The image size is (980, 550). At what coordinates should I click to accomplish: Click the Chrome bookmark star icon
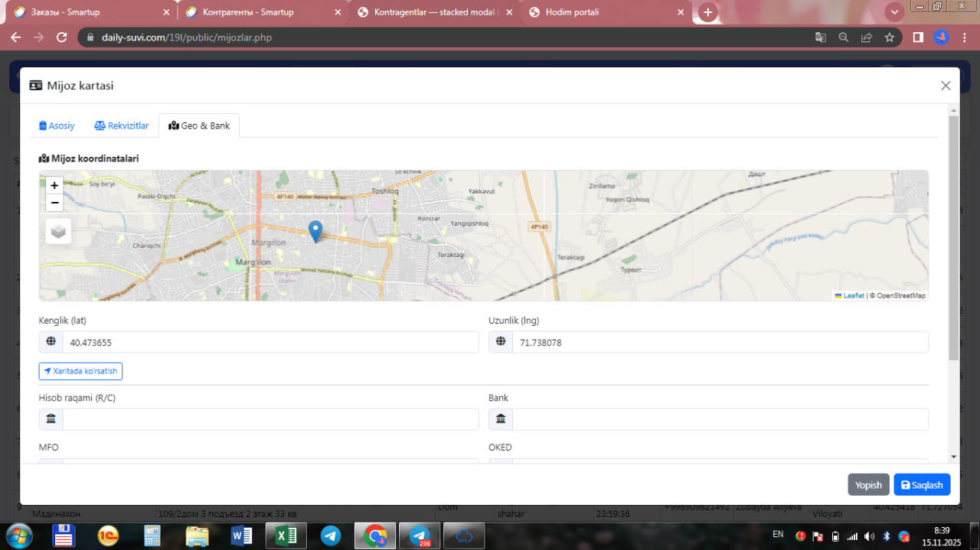click(889, 37)
